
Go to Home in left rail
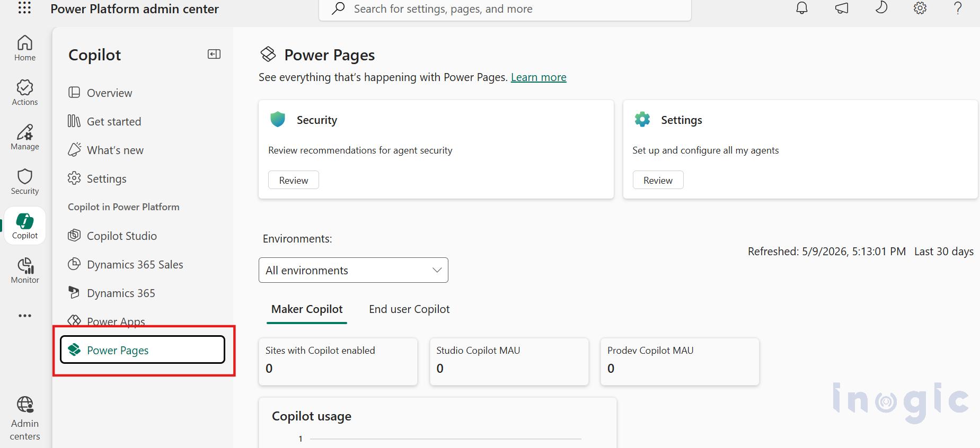[25, 48]
